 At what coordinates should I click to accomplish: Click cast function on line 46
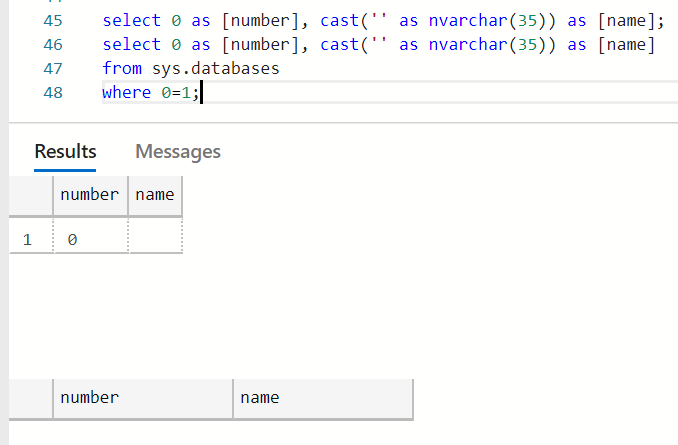tap(339, 45)
